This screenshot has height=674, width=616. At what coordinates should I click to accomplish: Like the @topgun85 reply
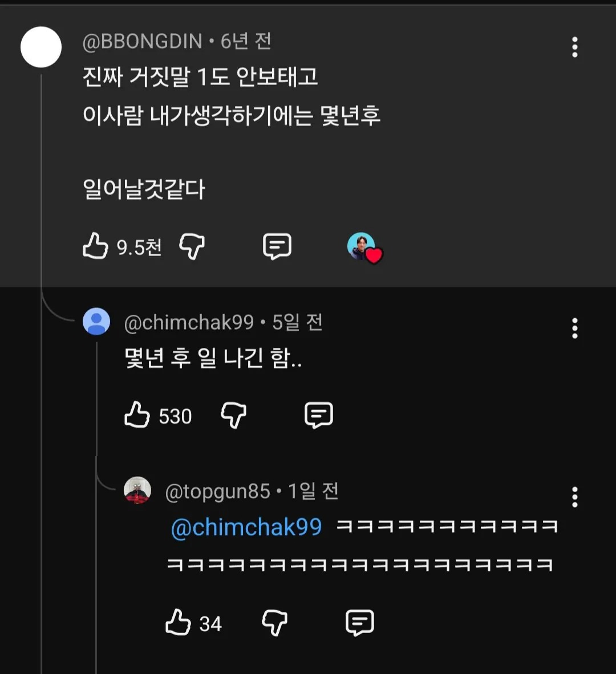pos(178,622)
